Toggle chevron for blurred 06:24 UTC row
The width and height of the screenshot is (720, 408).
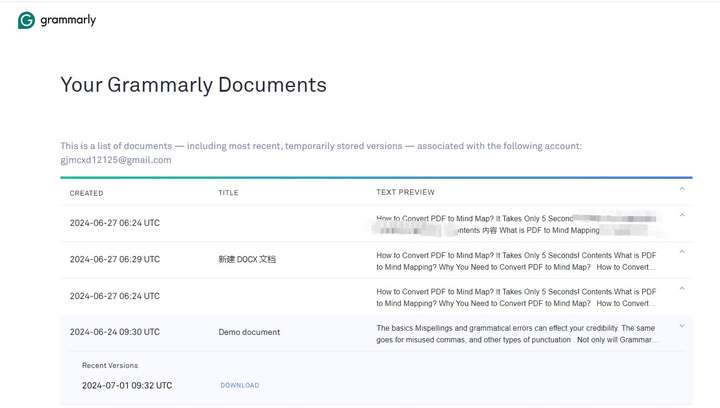(682, 215)
